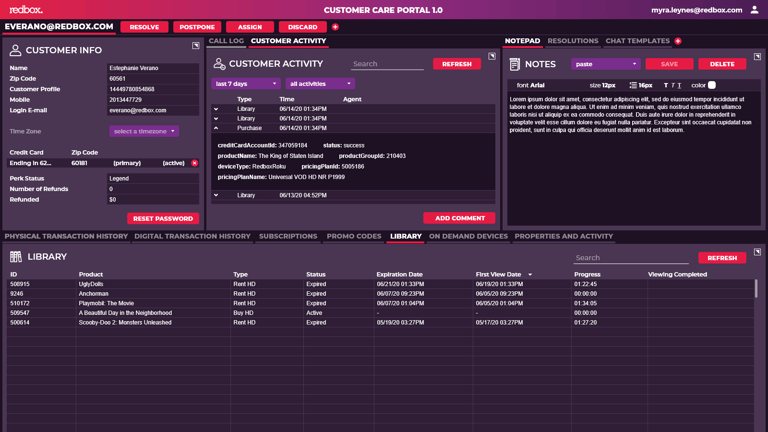Screen dimensions: 768x432
Task: Click the Library books icon
Action: 16,257
